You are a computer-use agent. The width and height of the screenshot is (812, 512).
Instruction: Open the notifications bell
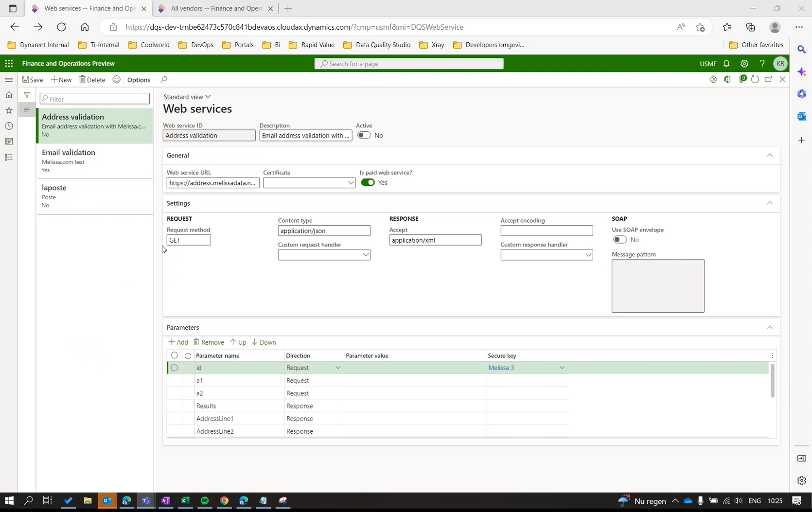click(x=726, y=64)
